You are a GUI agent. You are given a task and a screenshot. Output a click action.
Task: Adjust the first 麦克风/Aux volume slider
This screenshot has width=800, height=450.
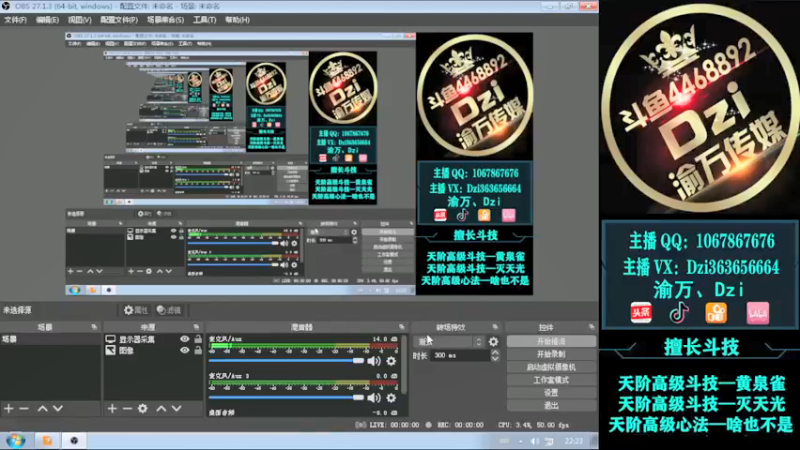pos(286,361)
